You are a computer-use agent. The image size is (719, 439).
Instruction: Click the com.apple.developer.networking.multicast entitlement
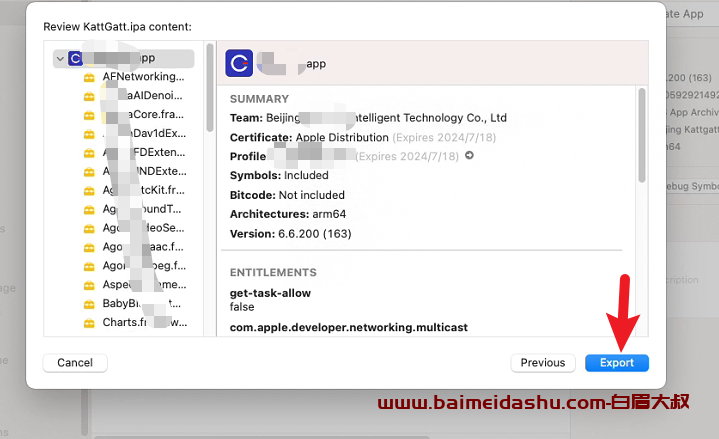point(348,328)
